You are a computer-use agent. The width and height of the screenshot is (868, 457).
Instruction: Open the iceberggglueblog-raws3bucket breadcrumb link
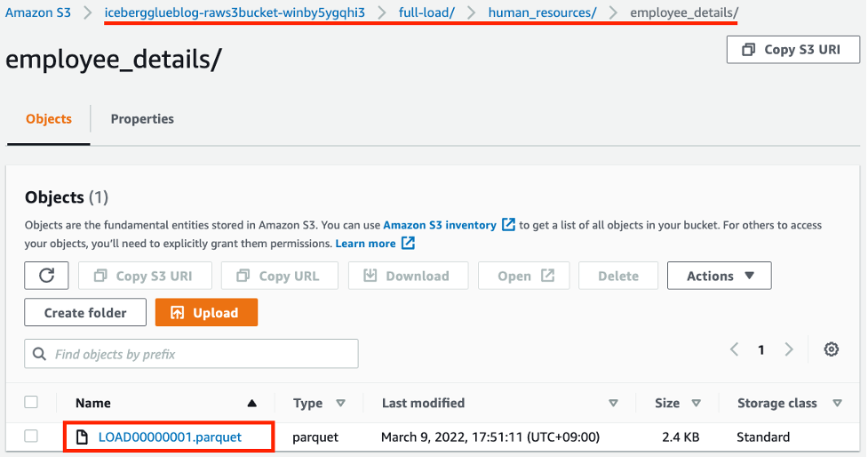click(x=235, y=12)
